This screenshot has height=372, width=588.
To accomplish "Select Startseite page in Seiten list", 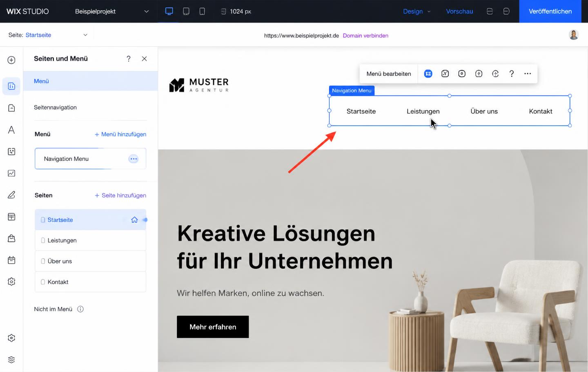I will tap(90, 220).
